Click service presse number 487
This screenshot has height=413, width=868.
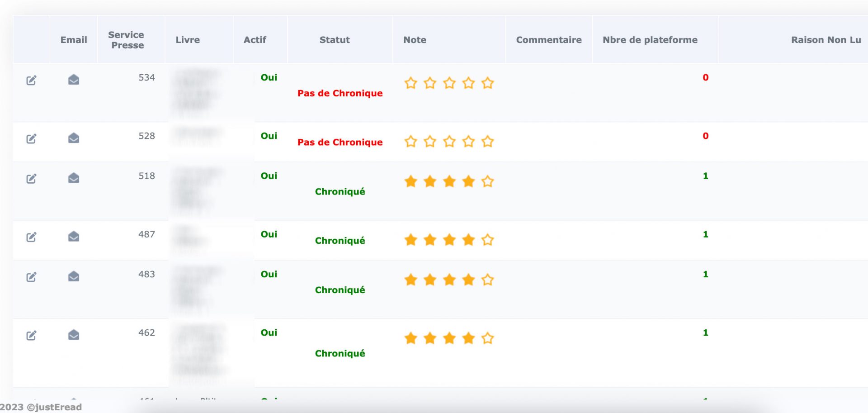[x=146, y=234]
